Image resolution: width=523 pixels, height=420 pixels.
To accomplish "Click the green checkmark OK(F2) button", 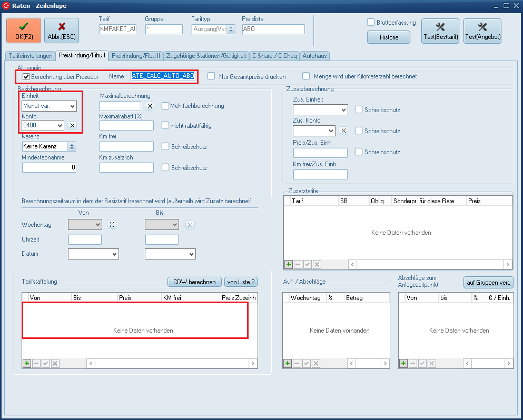I will tap(24, 31).
